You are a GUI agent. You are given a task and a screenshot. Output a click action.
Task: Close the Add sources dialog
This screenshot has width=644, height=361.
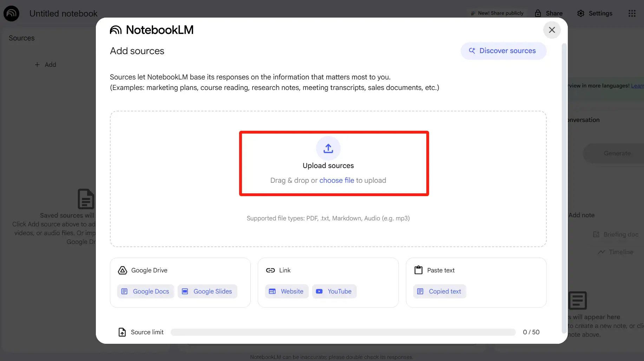(552, 30)
